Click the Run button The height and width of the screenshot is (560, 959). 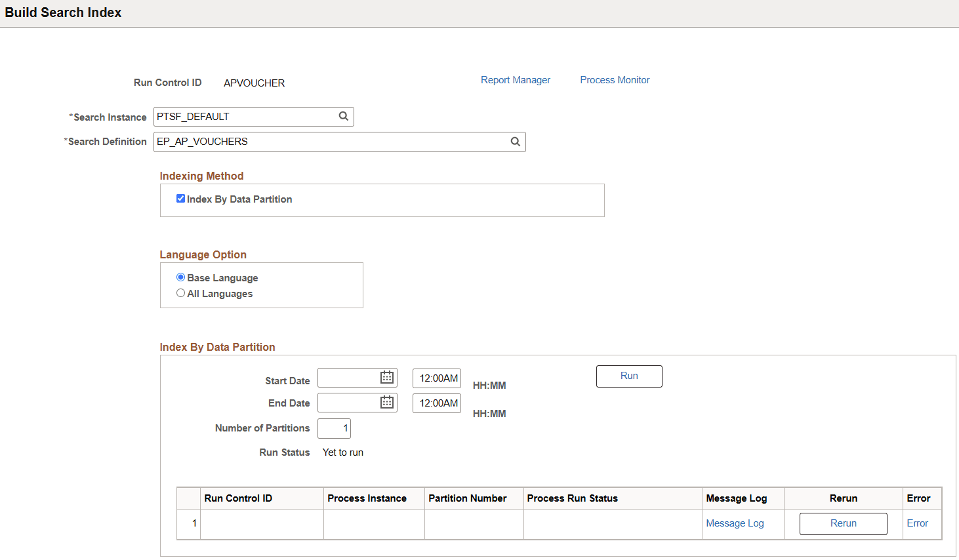628,376
